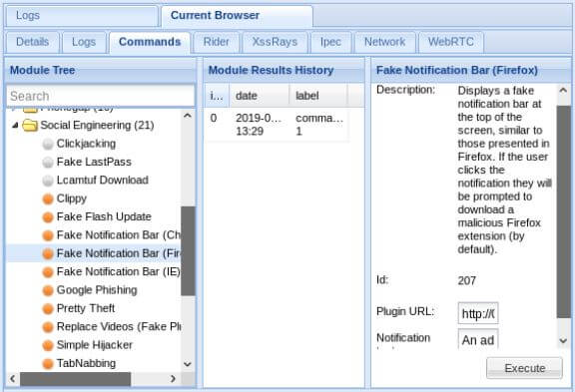
Task: Select Fake Notification Bar (IE) module
Action: 119,272
